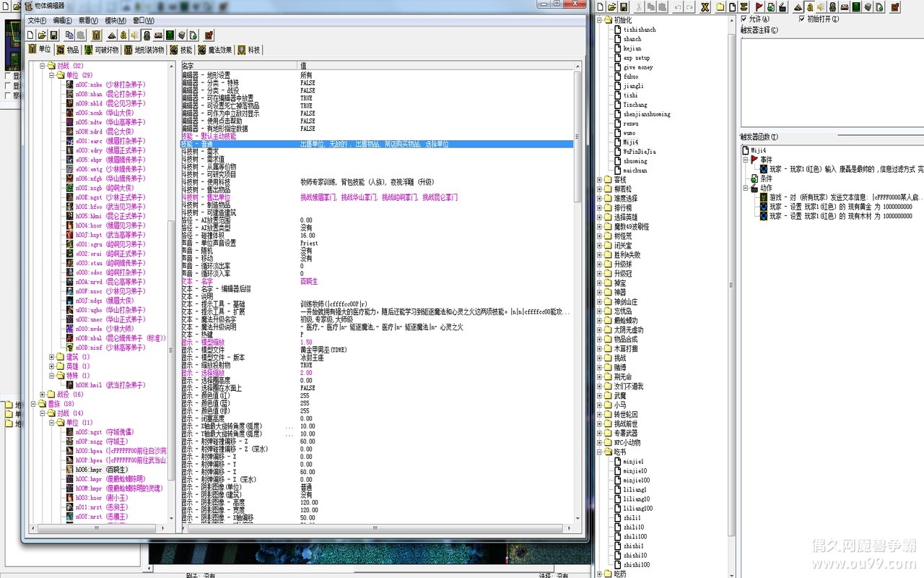Click the red flag new event icon
This screenshot has width=924, height=578.
[x=759, y=7]
